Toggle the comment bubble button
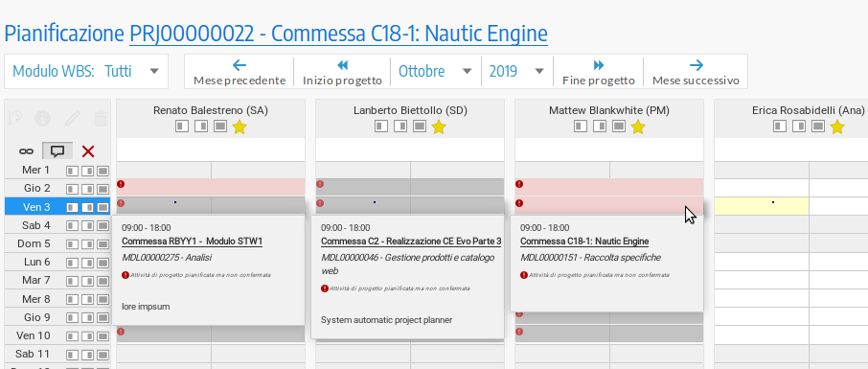This screenshot has height=369, width=868. pyautogui.click(x=57, y=151)
